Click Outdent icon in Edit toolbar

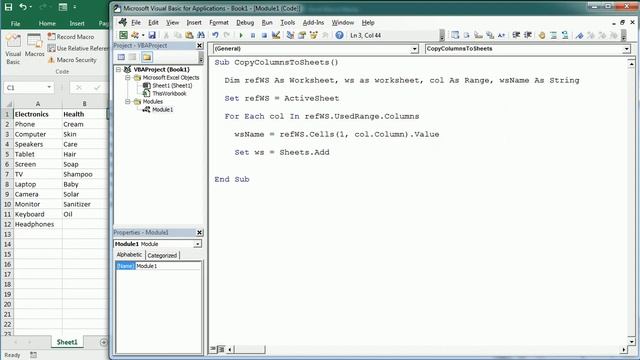pos(527,36)
